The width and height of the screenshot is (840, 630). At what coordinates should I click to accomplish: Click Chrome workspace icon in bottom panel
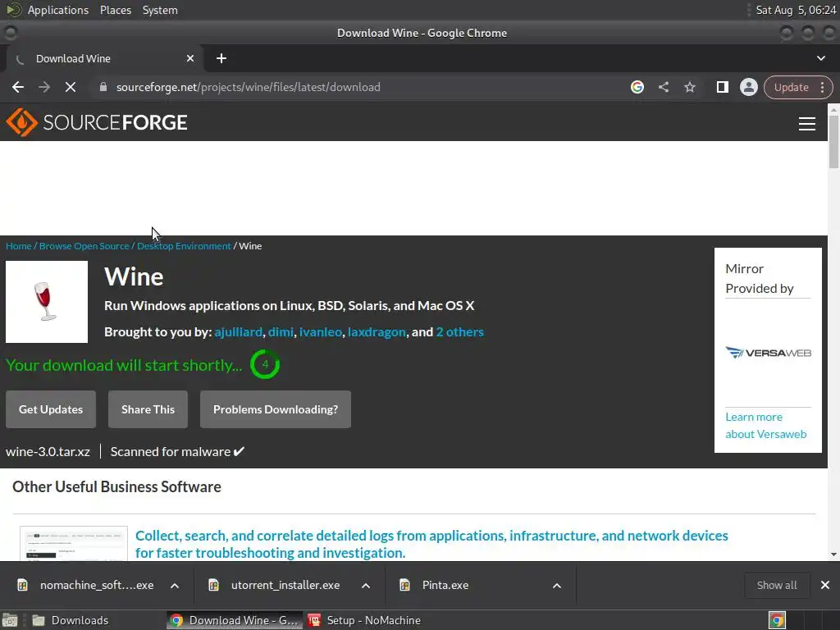[777, 620]
